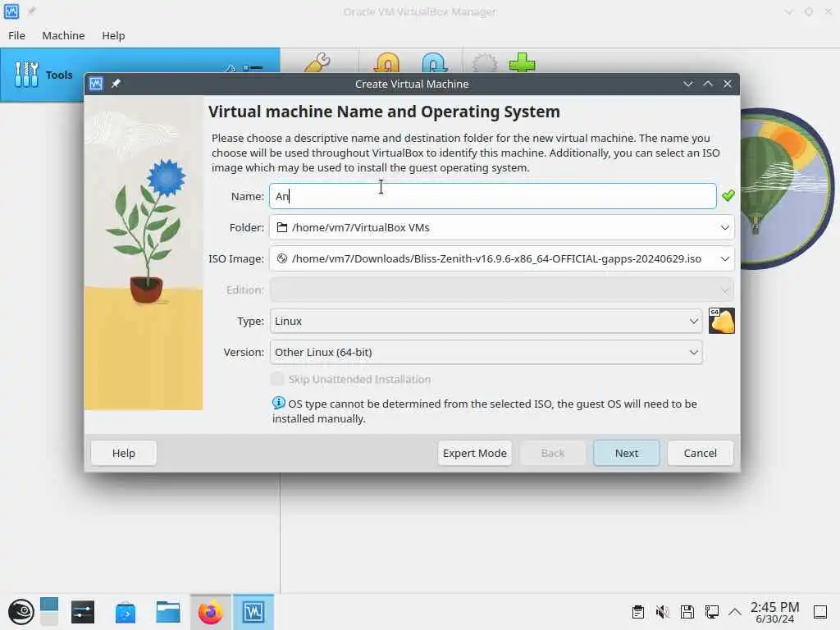The image size is (840, 630).
Task: Open the openSUSE application launcher
Action: tap(21, 612)
